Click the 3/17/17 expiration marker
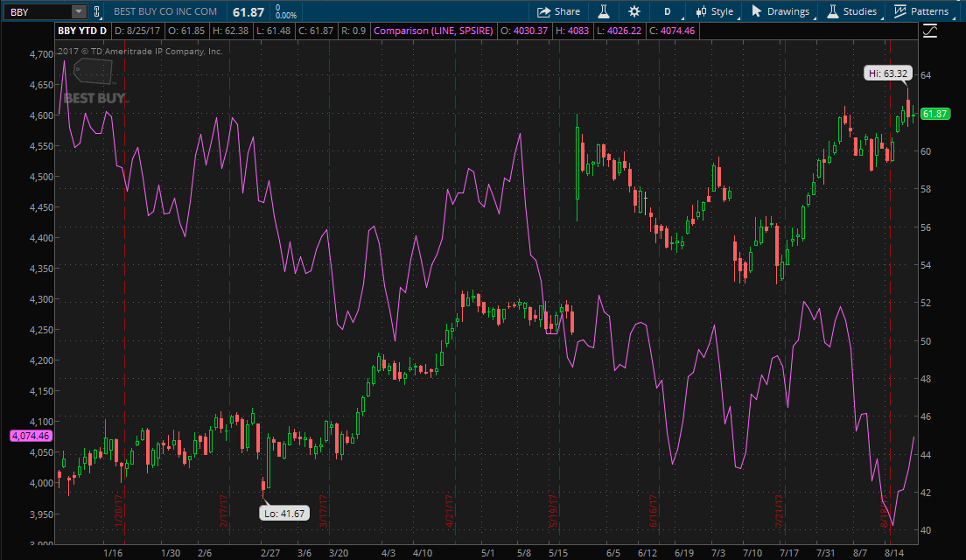This screenshot has height=560, width=966. click(x=323, y=511)
